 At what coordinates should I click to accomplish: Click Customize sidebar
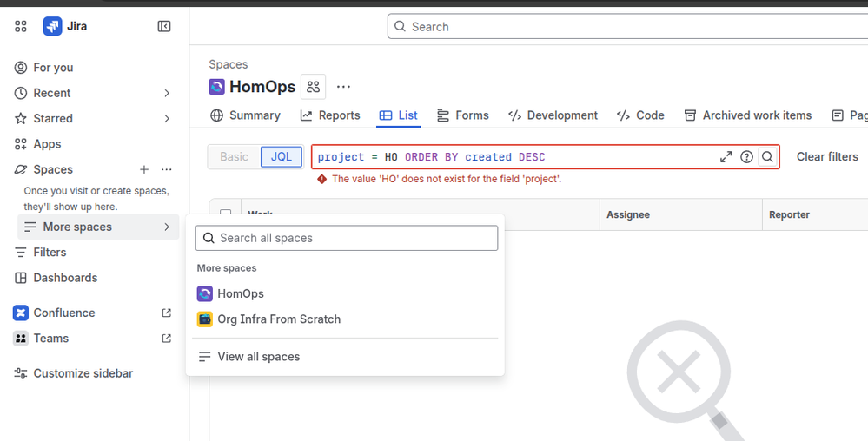tap(83, 373)
